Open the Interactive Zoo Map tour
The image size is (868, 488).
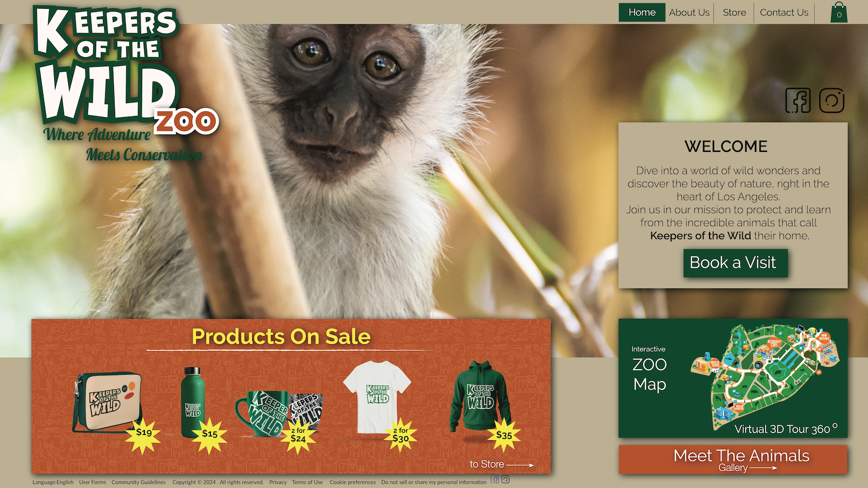pos(733,378)
